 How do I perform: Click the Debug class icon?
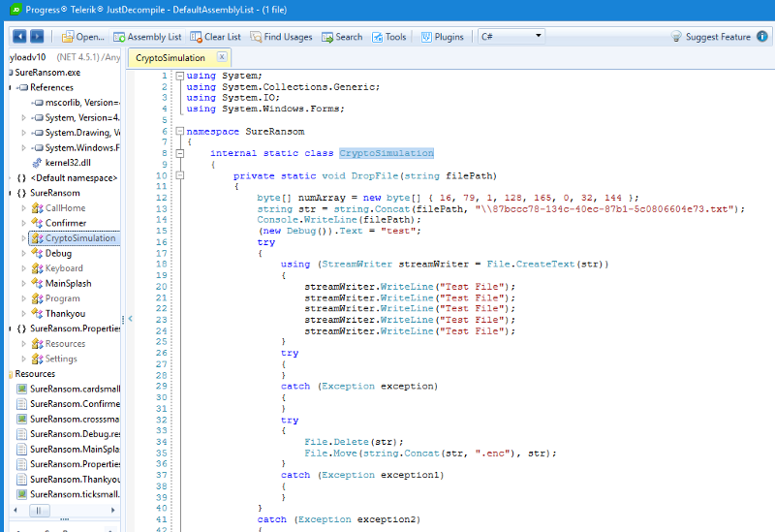[x=37, y=253]
